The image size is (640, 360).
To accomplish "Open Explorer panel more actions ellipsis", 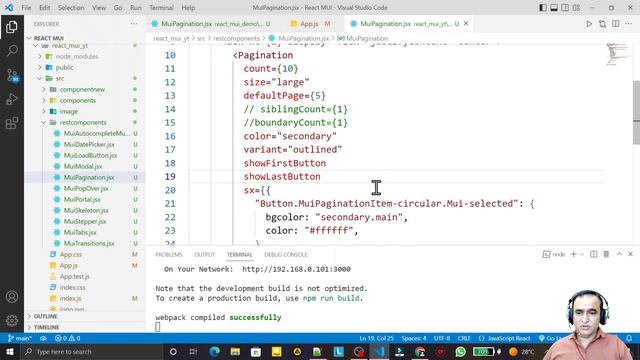I will point(134,24).
